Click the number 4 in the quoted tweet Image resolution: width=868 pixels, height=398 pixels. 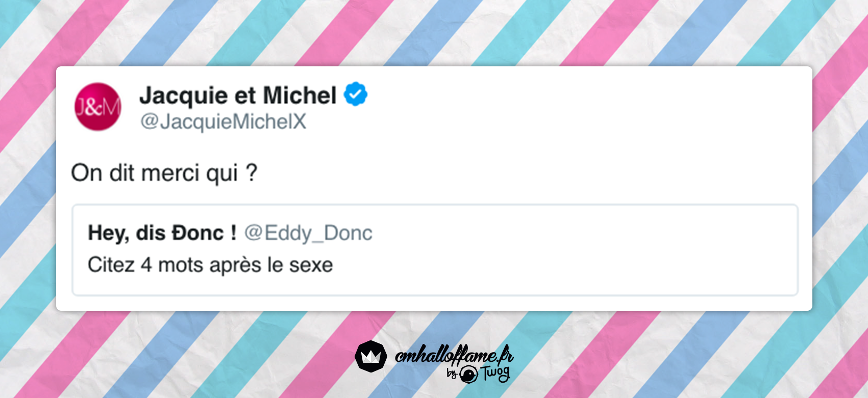pyautogui.click(x=146, y=265)
